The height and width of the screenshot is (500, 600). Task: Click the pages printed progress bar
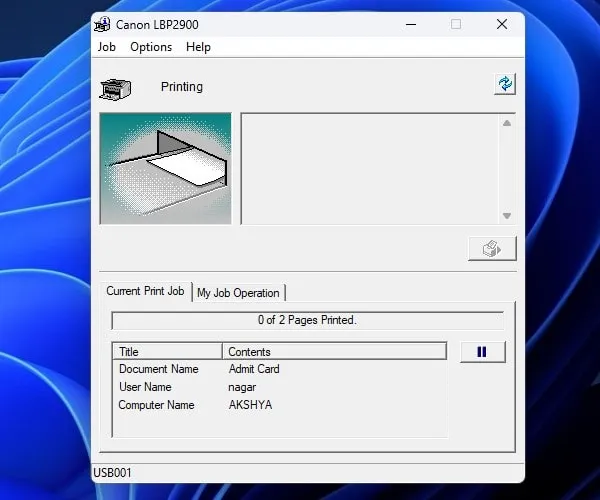(x=308, y=320)
